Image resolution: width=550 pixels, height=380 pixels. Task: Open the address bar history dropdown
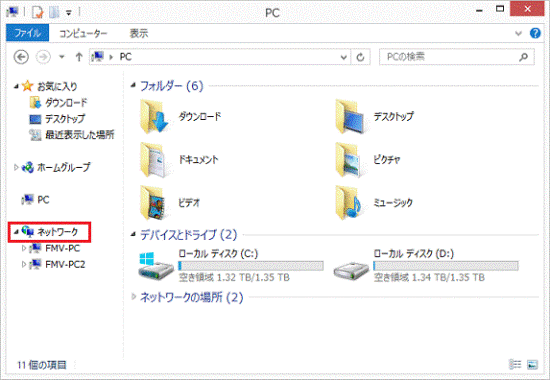344,57
